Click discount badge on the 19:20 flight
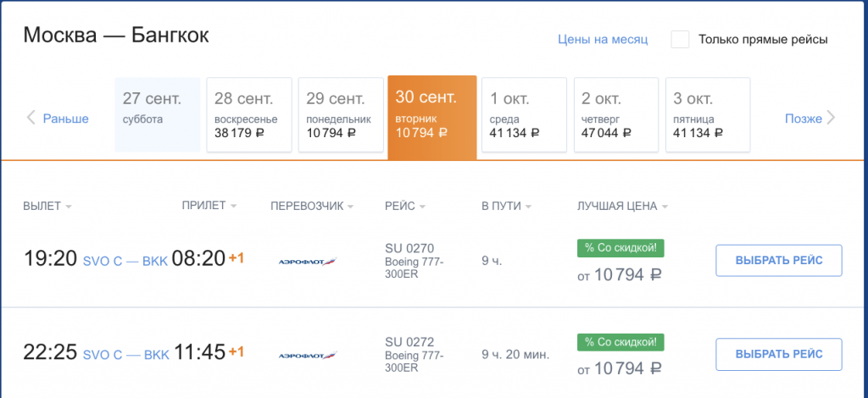 620,248
